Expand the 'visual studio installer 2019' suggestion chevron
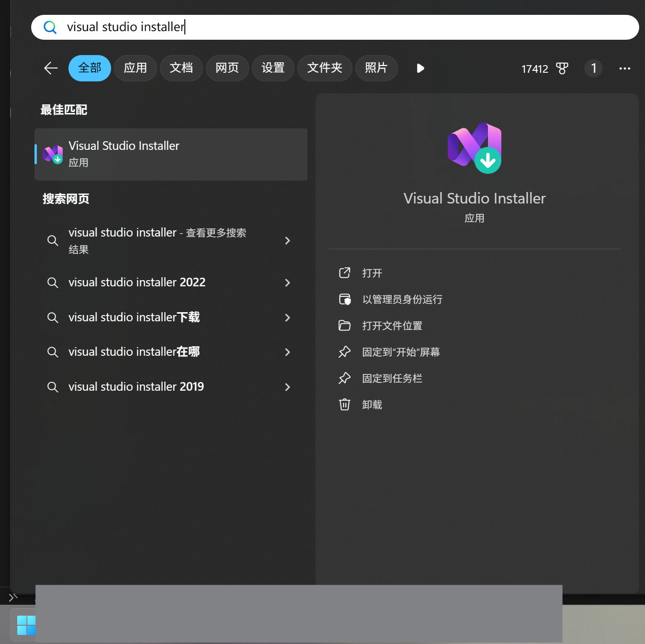 287,387
